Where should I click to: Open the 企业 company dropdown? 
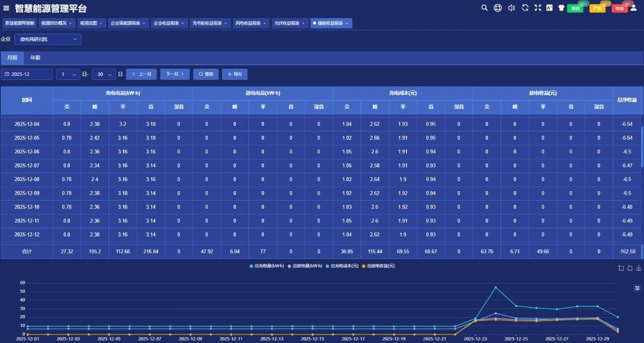point(48,39)
